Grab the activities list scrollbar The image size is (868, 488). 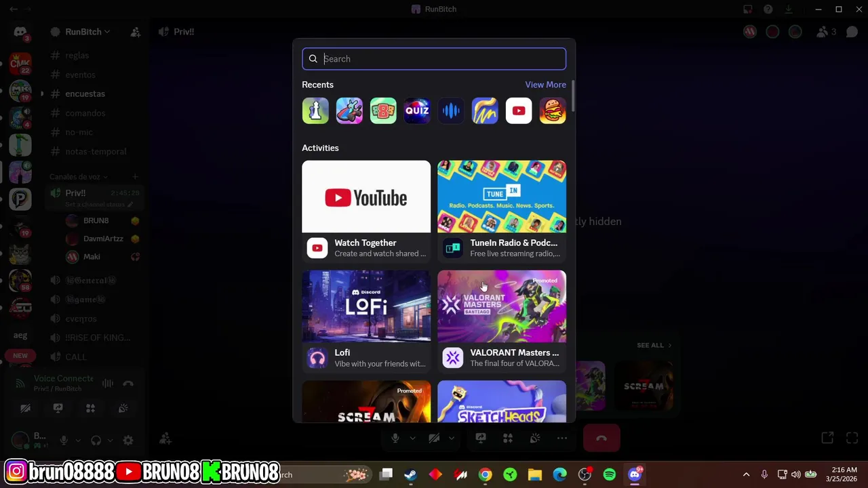click(573, 96)
